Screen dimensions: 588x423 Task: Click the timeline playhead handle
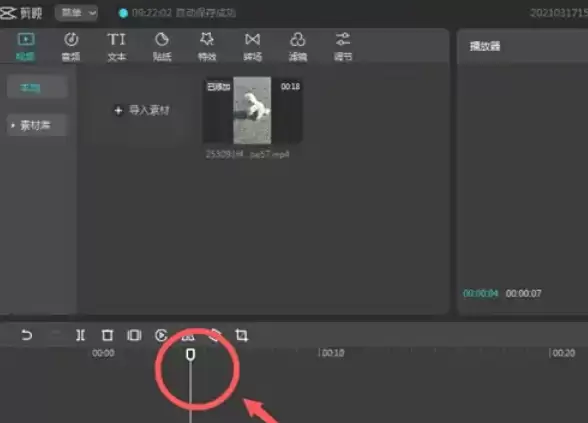190,354
